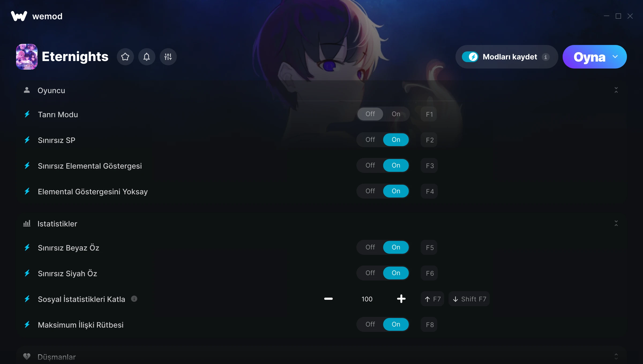643x364 pixels.
Task: Open notifications bell for Eternights
Action: pyautogui.click(x=147, y=57)
